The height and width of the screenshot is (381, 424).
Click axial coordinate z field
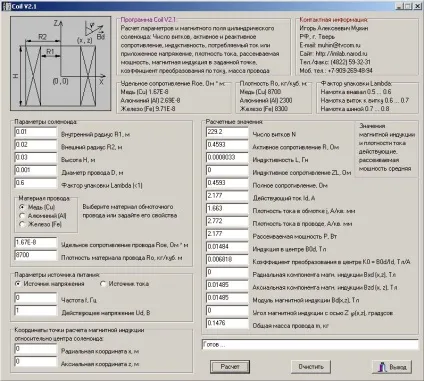36,362
